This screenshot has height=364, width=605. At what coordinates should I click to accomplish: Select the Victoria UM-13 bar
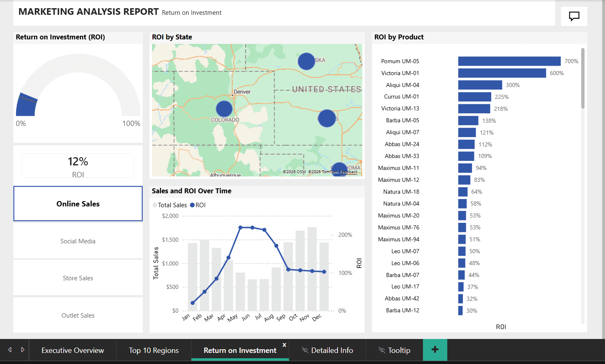point(474,109)
